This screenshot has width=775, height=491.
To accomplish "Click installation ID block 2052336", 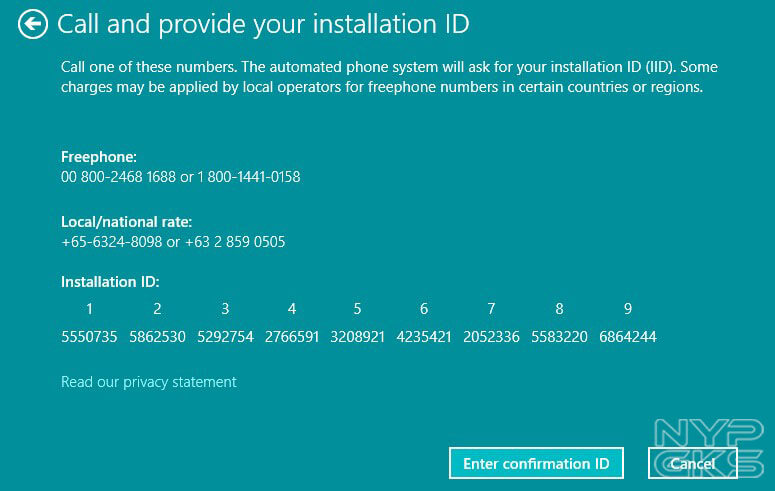I will coord(491,337).
